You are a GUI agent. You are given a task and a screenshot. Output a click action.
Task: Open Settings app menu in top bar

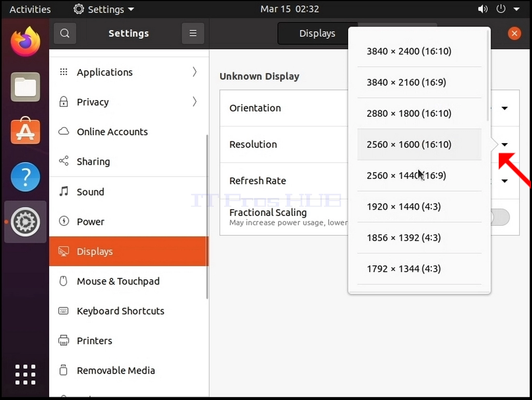[x=104, y=9]
